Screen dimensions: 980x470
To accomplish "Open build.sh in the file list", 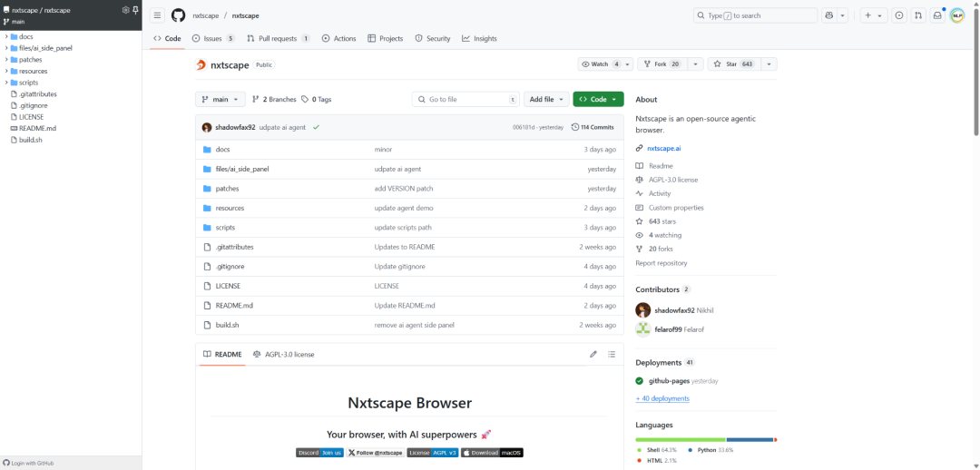I will tap(227, 325).
